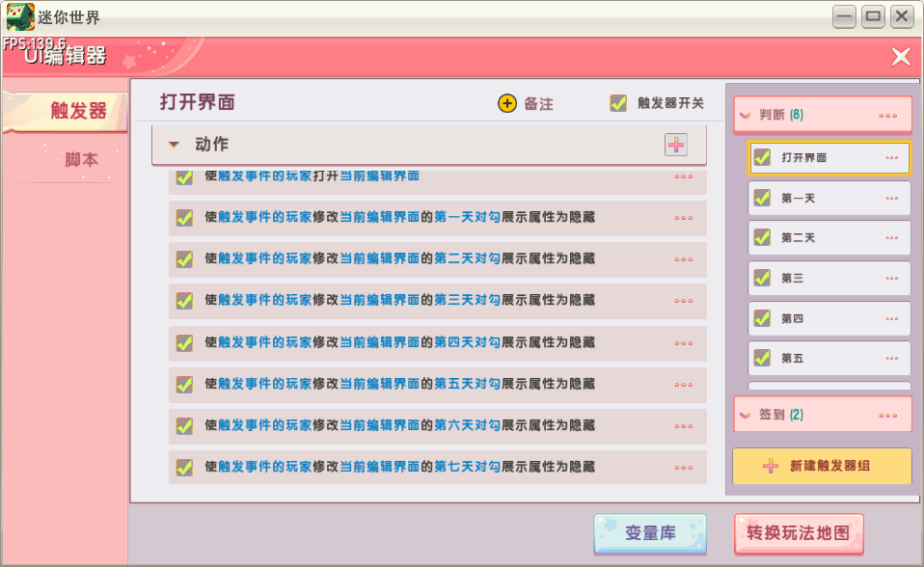This screenshot has width=924, height=567.
Task: Switch to the 脚本 tab
Action: click(65, 159)
